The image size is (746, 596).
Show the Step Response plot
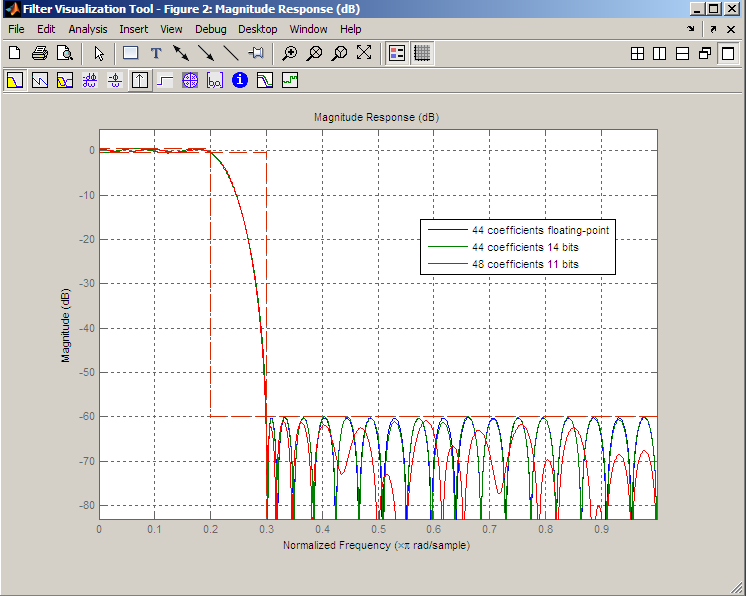(x=165, y=80)
